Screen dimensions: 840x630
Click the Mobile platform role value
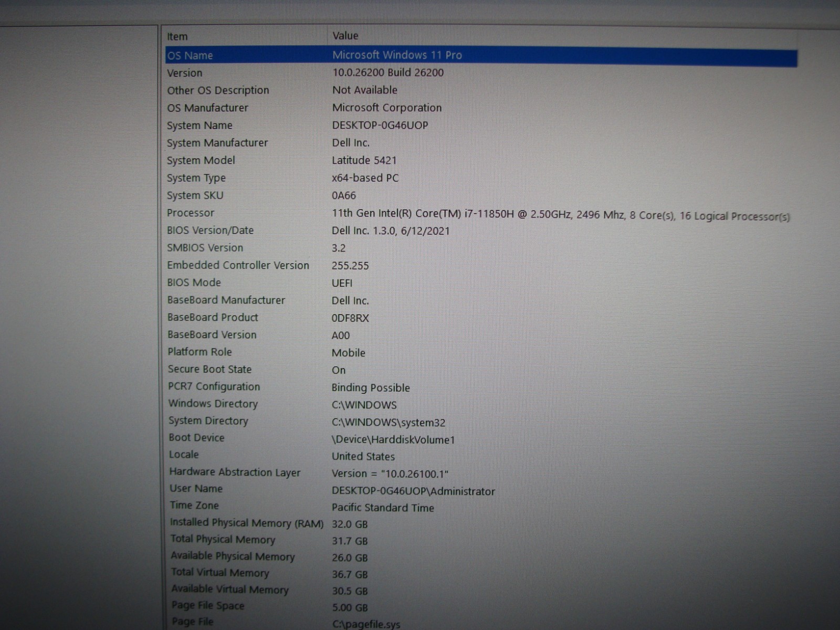point(349,353)
